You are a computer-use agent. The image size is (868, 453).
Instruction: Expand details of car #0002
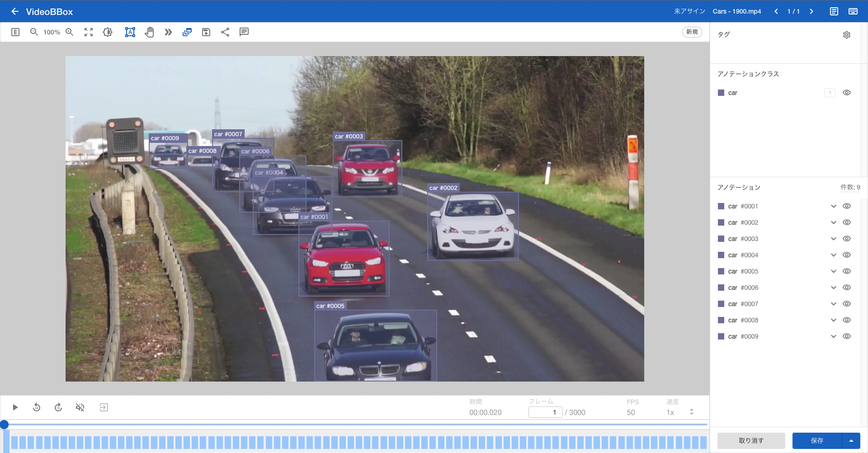click(x=834, y=222)
